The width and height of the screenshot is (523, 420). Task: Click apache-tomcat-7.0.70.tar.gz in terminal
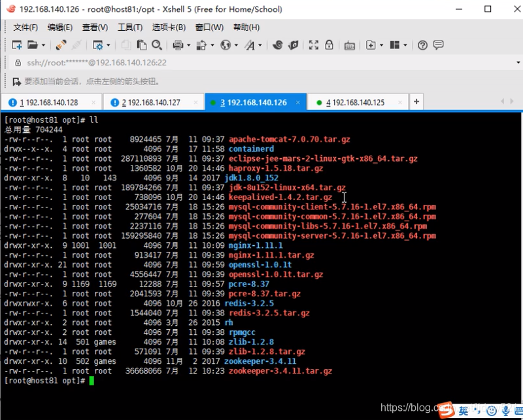coord(289,139)
